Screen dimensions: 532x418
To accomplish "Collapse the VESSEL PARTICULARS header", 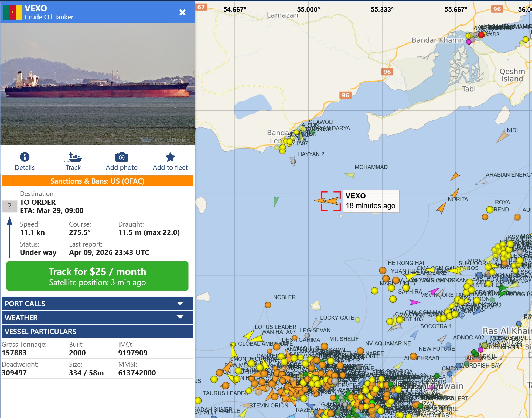I will click(x=97, y=331).
